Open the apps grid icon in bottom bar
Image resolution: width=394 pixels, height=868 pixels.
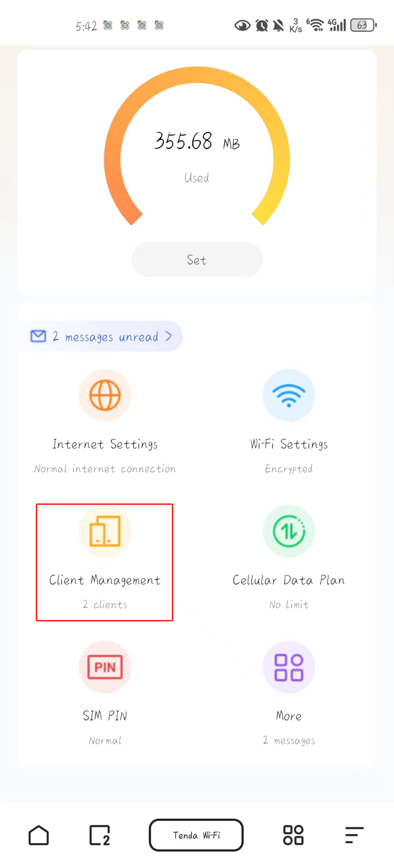point(293,835)
